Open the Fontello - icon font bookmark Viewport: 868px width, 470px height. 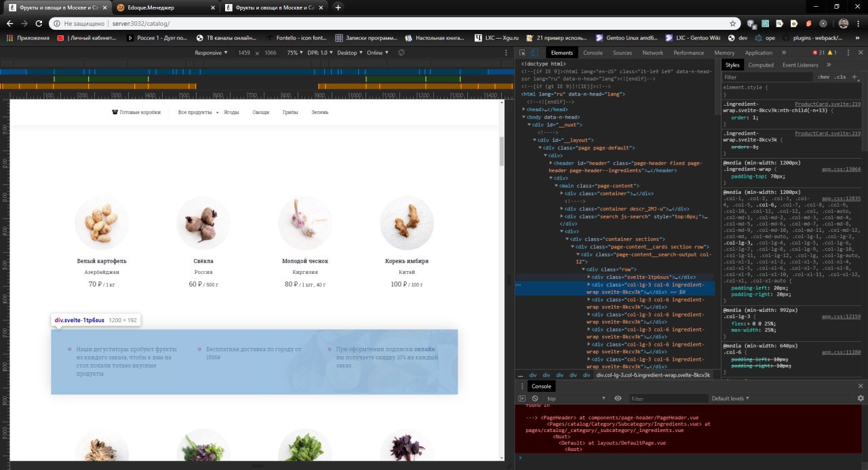(297, 38)
